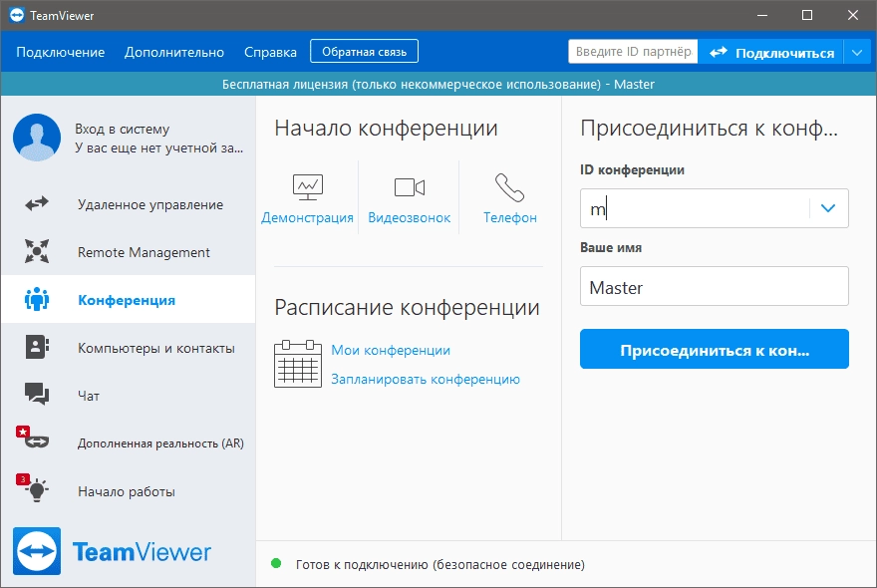
Task: Click the green connection status dot
Action: 276,563
